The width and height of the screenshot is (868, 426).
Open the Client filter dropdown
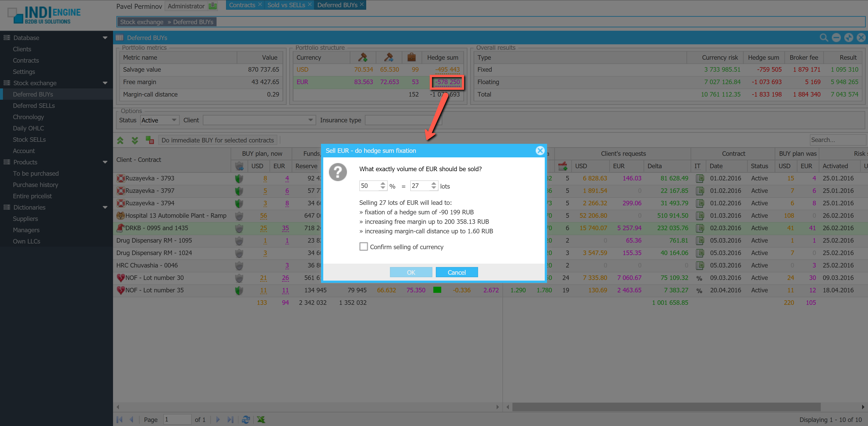click(x=310, y=120)
